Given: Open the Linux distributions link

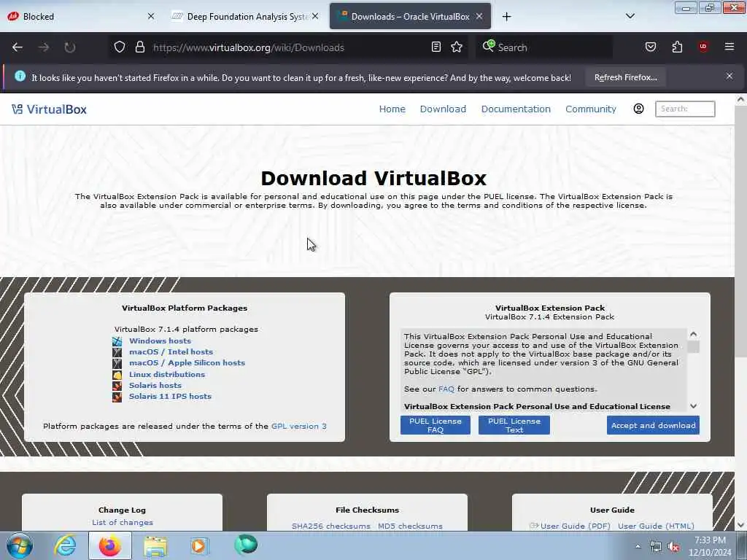Looking at the screenshot, I should click(x=167, y=374).
